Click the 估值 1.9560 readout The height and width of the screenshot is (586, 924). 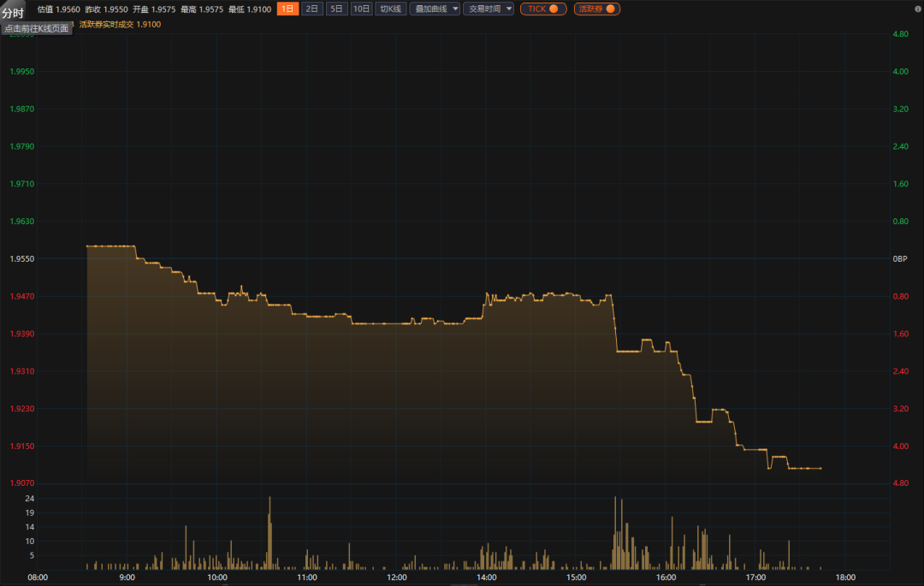coord(59,9)
